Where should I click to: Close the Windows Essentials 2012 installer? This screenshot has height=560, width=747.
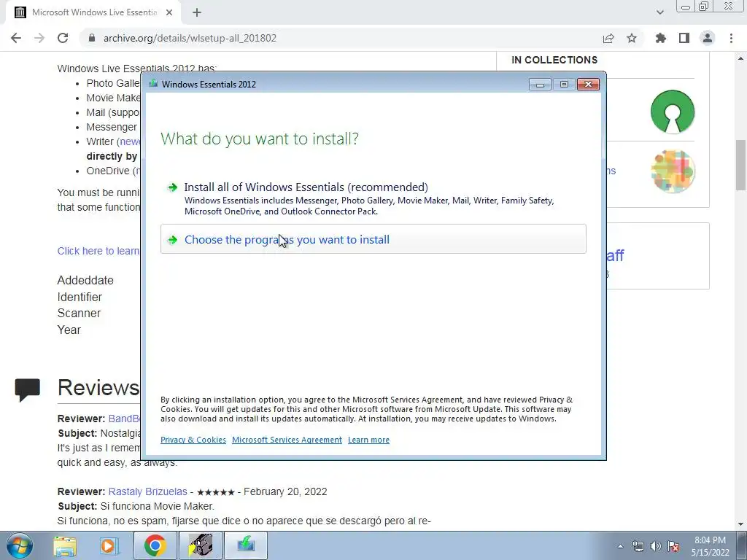point(588,85)
